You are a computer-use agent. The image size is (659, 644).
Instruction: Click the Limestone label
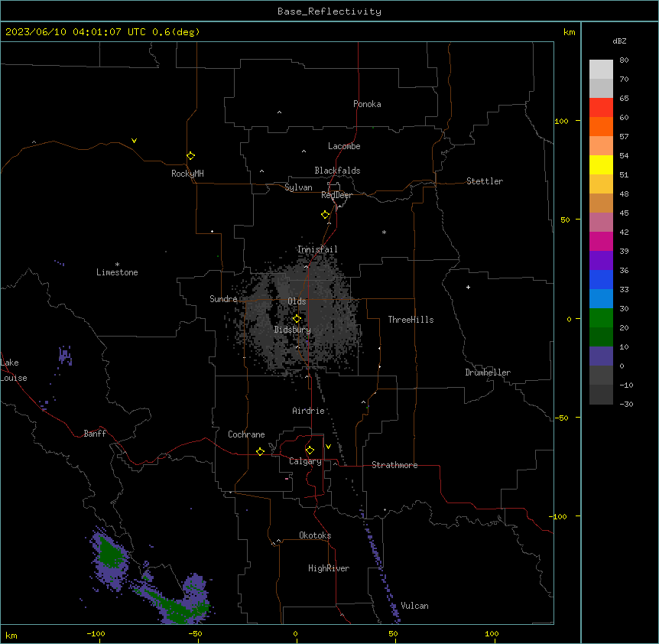click(x=117, y=272)
